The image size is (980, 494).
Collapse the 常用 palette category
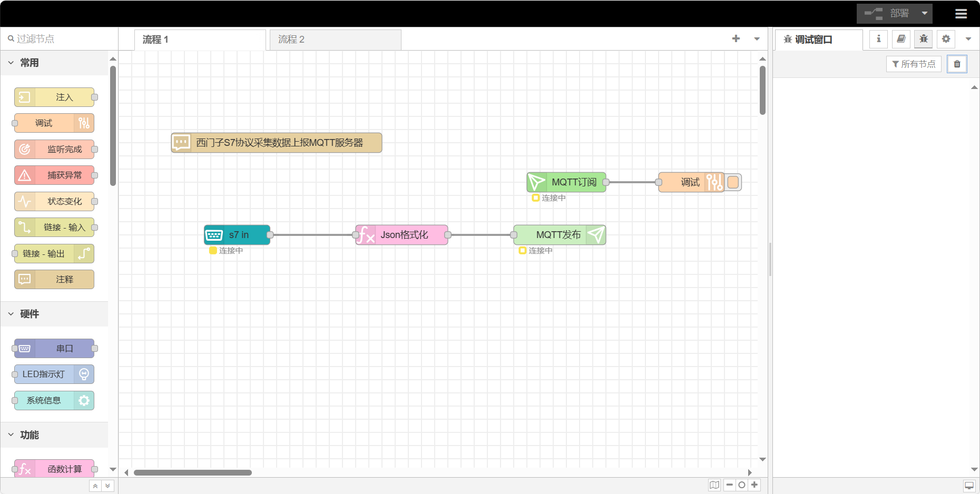[x=11, y=63]
